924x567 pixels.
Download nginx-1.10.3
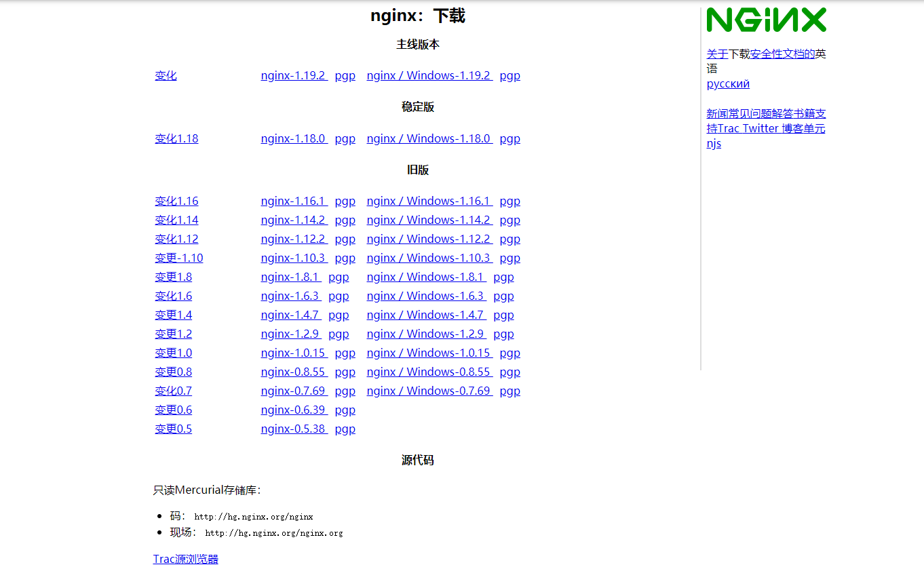pyautogui.click(x=294, y=258)
